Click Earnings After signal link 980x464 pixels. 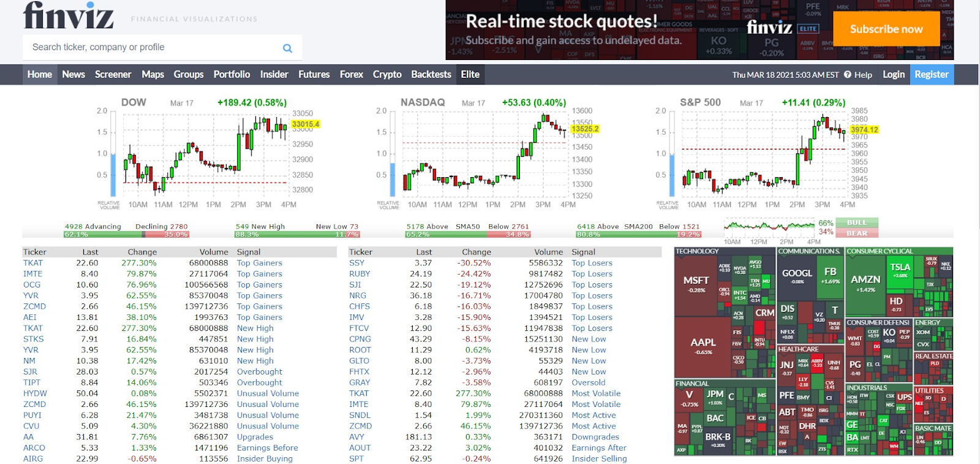pos(599,448)
